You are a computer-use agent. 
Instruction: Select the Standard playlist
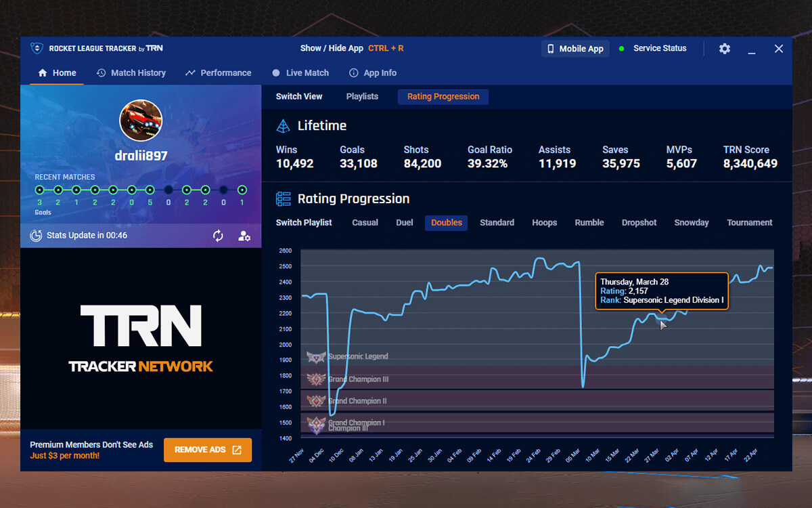pos(497,222)
